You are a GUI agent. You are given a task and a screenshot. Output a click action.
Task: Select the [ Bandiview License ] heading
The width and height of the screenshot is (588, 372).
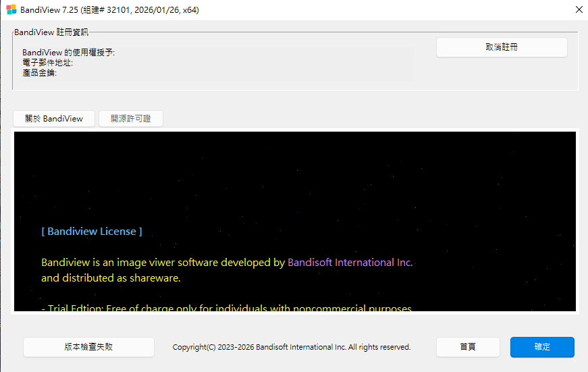pyautogui.click(x=92, y=232)
